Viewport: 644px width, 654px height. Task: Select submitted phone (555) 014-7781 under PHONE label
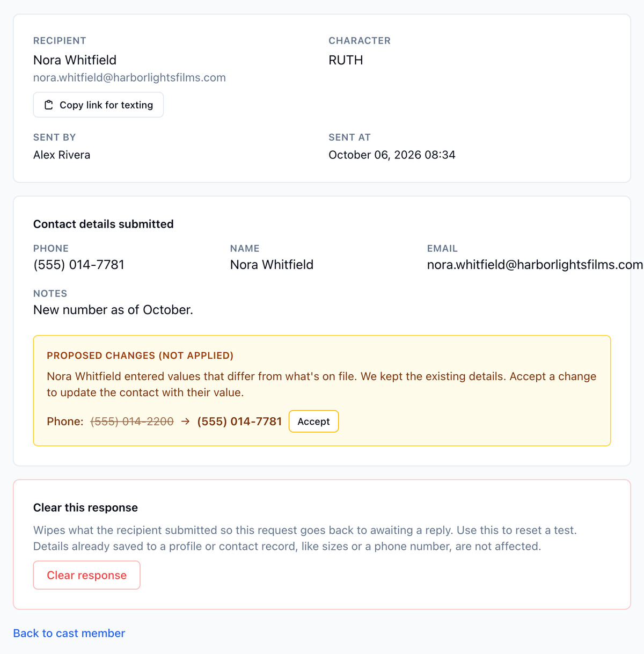79,265
